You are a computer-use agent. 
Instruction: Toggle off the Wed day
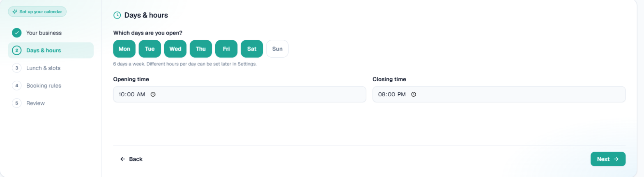click(x=175, y=49)
